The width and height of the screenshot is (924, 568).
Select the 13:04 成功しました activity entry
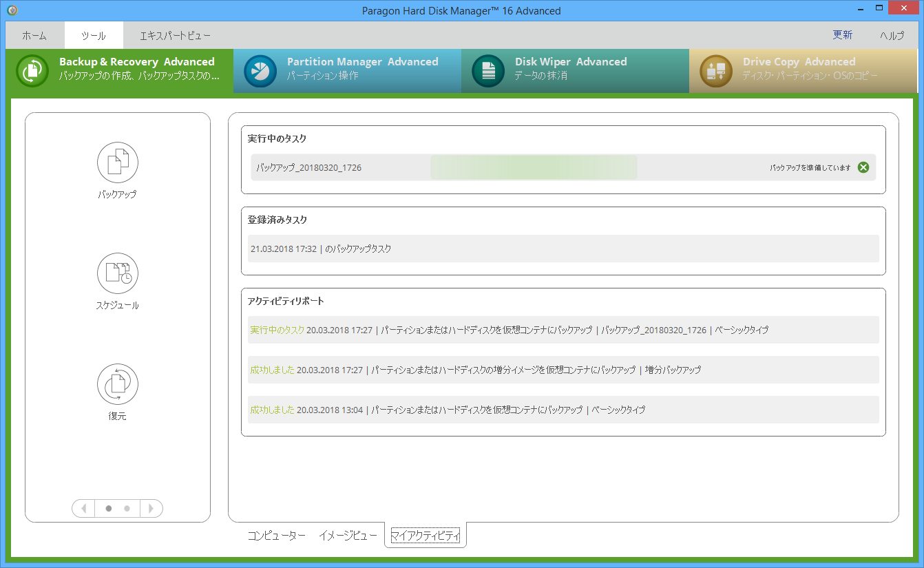[563, 410]
